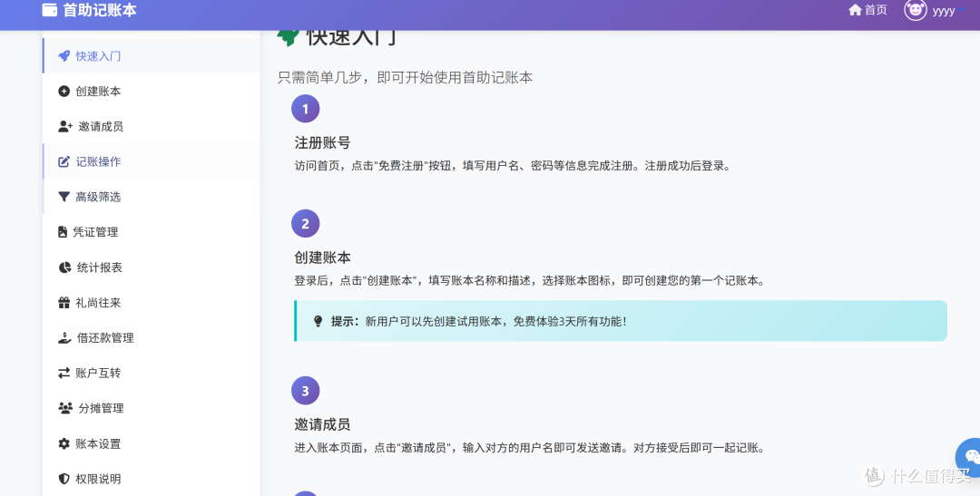
Task: Go to 账户互转 in the sidebar
Action: click(x=152, y=373)
